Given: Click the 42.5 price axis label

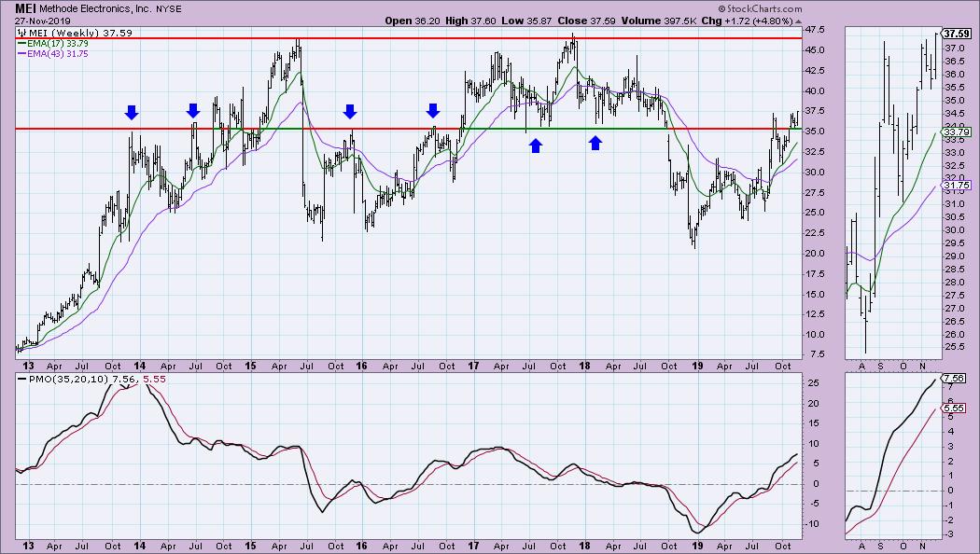Looking at the screenshot, I should [815, 71].
